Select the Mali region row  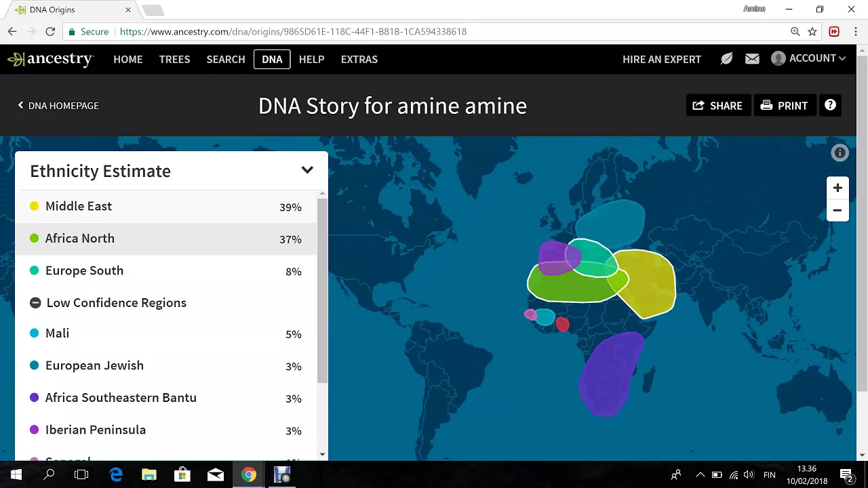pyautogui.click(x=165, y=333)
